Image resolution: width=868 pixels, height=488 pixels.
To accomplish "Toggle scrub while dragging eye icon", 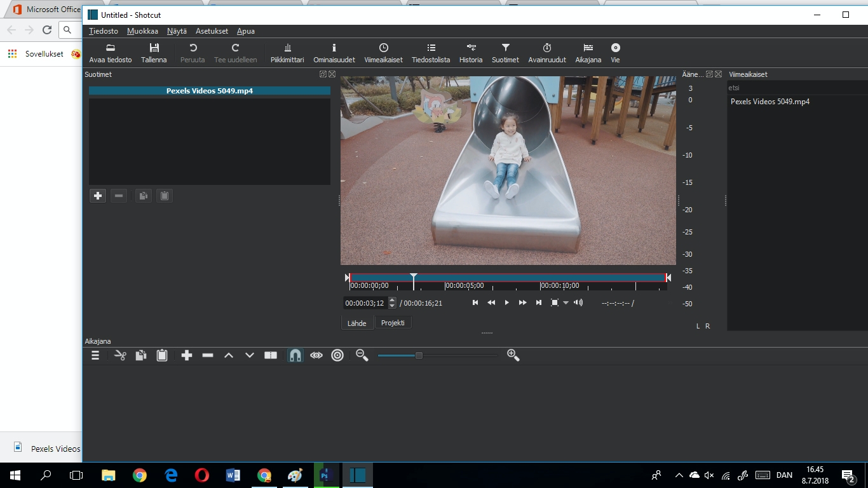I will pos(316,356).
